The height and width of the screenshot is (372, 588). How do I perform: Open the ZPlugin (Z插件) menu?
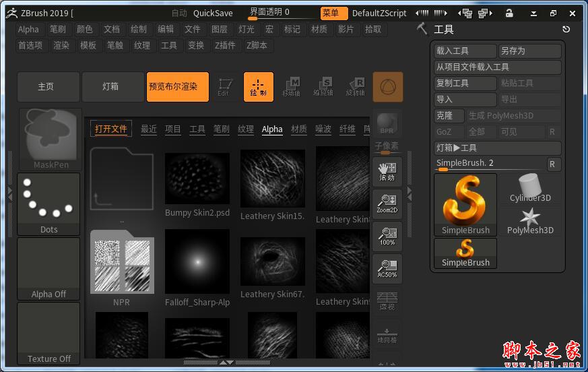point(225,45)
